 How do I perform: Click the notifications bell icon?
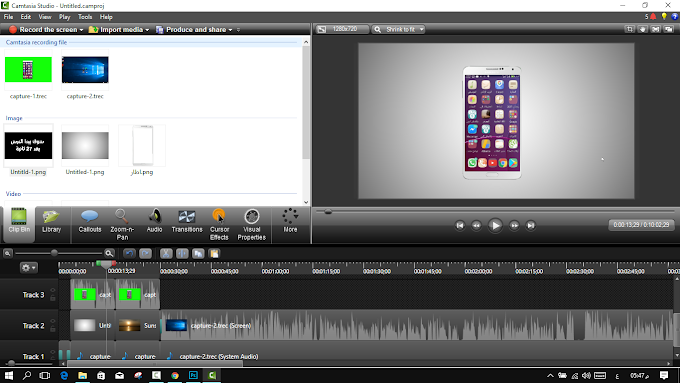coord(653,16)
